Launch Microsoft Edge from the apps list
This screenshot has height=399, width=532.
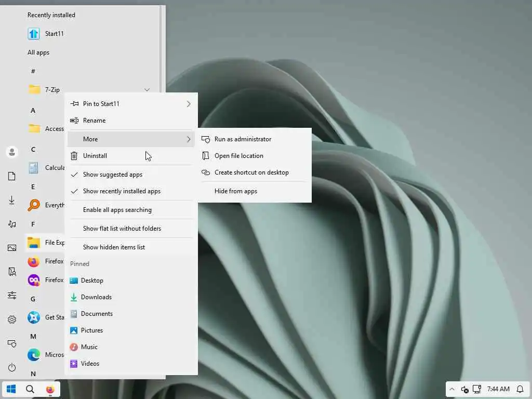click(x=34, y=354)
